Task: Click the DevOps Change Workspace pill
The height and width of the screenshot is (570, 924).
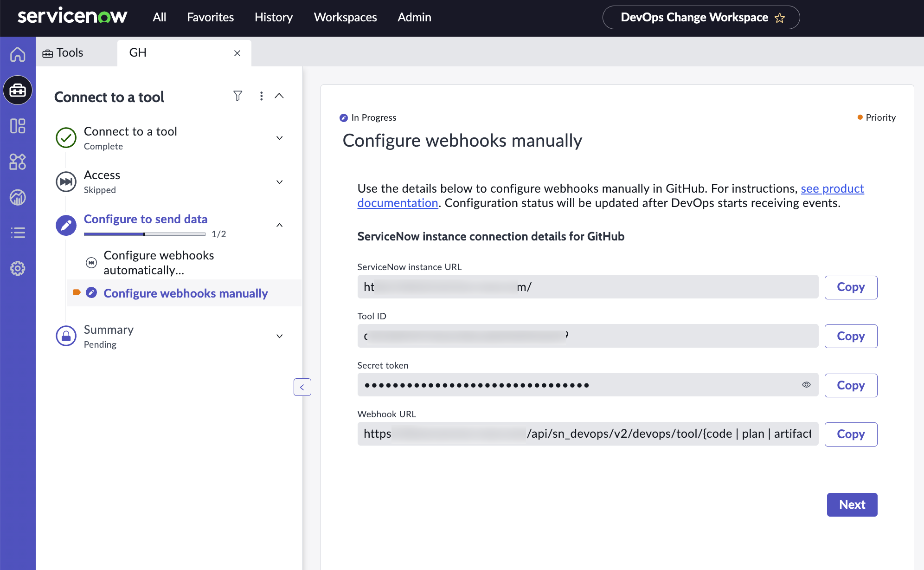Action: coord(701,18)
